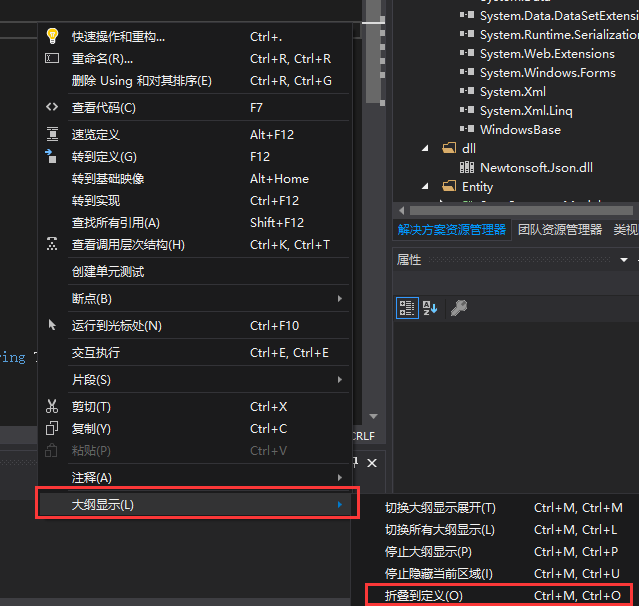Viewport: 639px width, 606px height.
Task: Close the bottom panel with X icon
Action: pos(372,463)
